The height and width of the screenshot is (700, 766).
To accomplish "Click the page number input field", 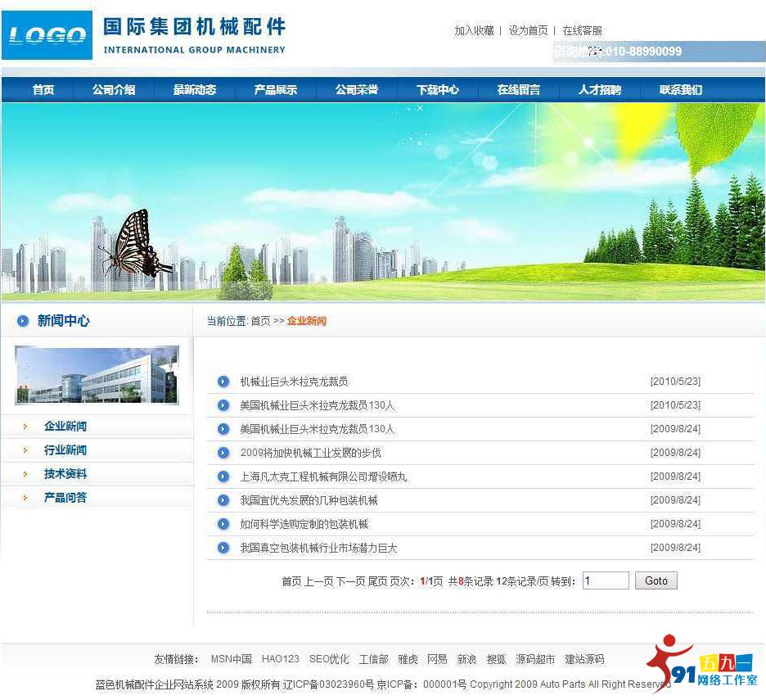I will 606,580.
